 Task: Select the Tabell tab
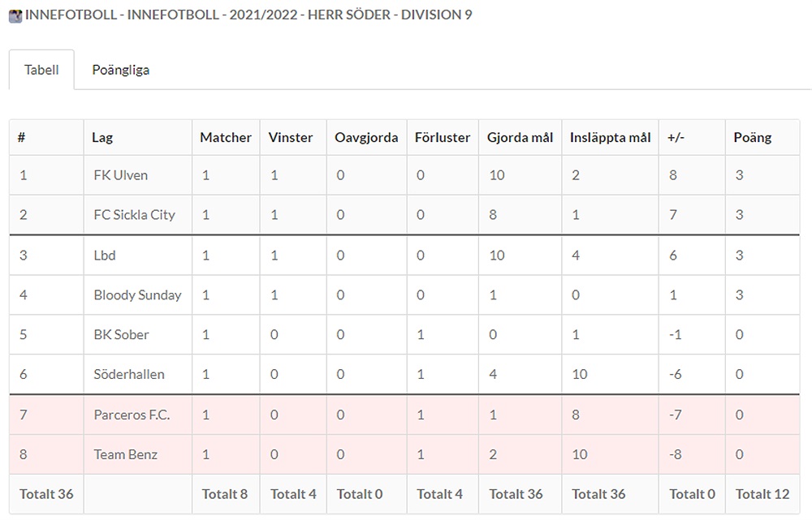pos(41,70)
